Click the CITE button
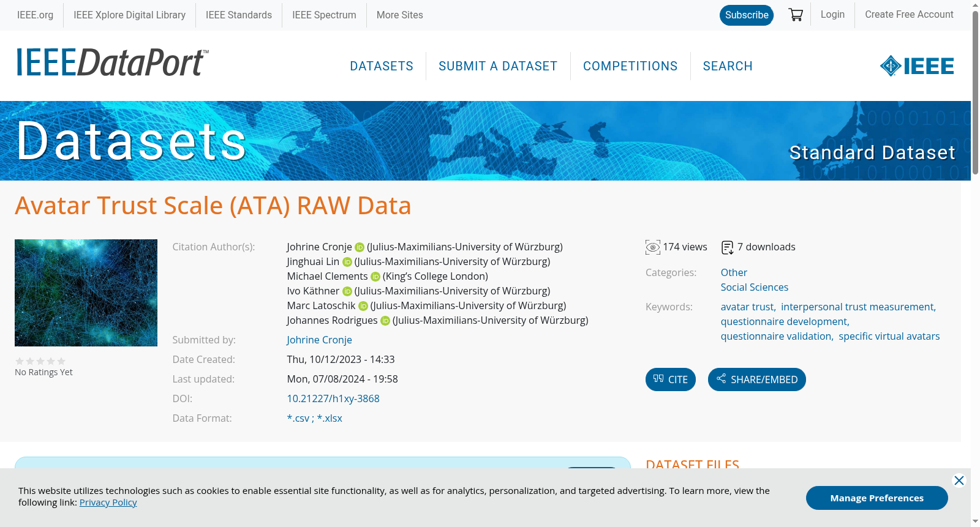The height and width of the screenshot is (527, 980). pos(671,379)
